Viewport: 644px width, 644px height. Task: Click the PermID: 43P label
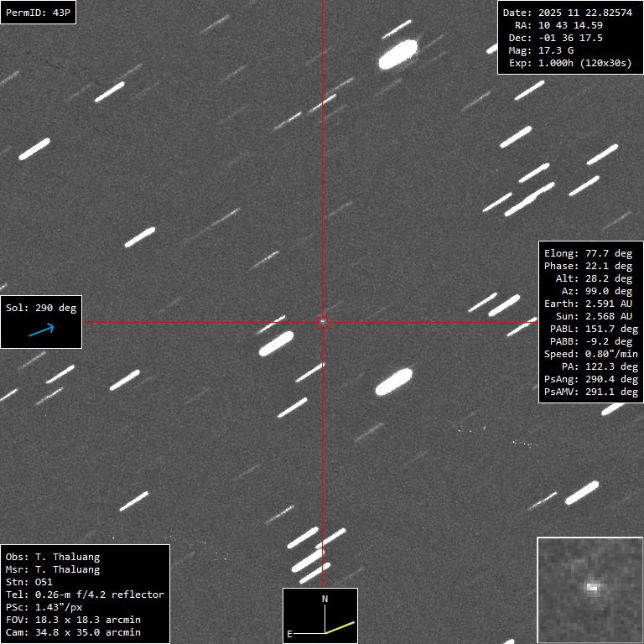point(38,13)
